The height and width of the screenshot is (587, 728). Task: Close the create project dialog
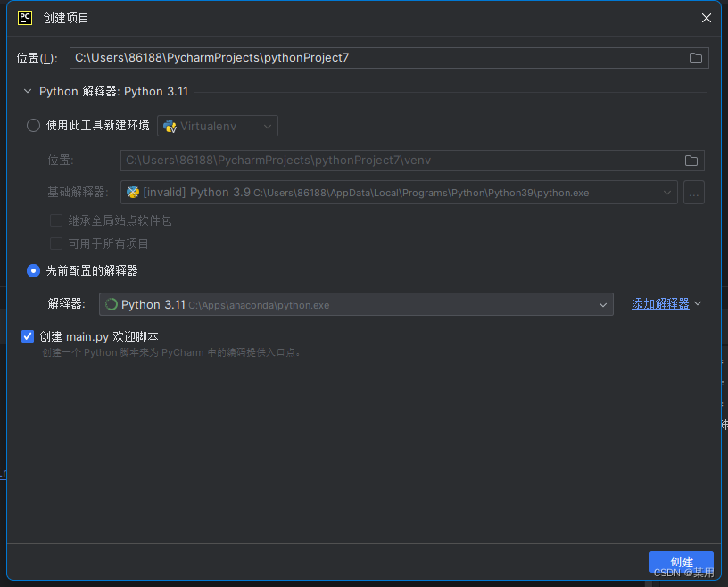coord(707,18)
